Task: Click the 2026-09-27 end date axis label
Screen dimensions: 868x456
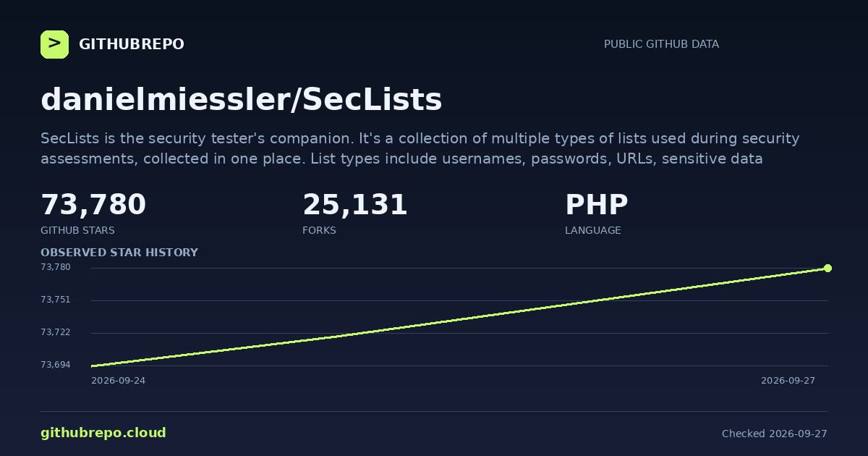Action: [x=788, y=381]
